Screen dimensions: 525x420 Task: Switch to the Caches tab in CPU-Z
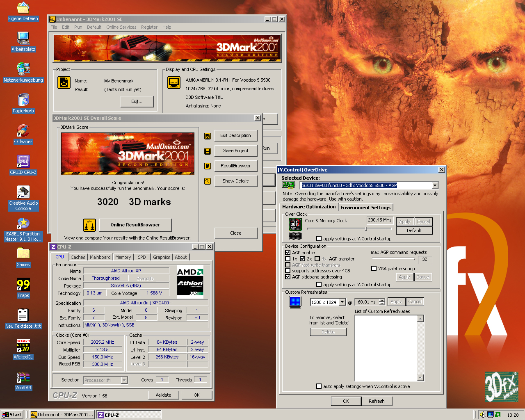click(x=78, y=257)
